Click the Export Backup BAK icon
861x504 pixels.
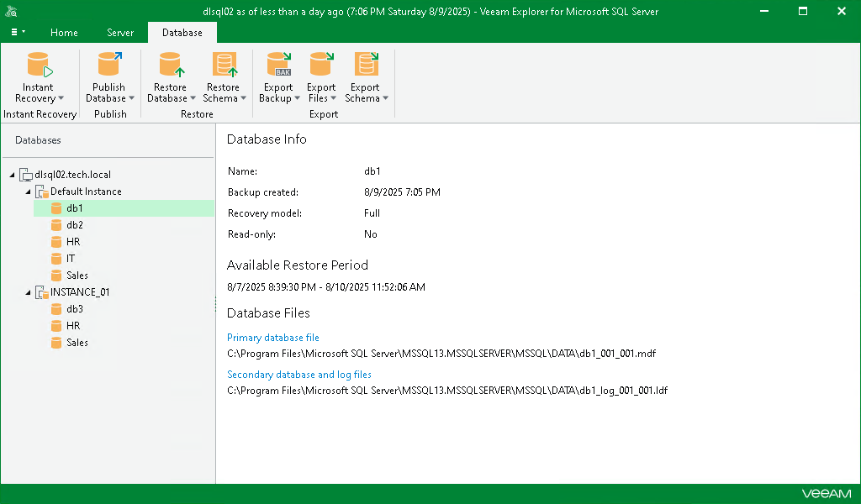[279, 64]
